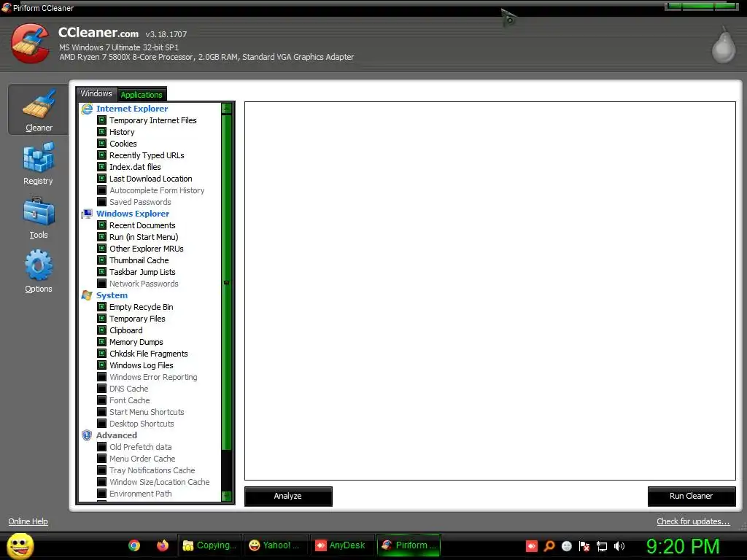Click the CCleaner logo in header
This screenshot has width=747, height=560.
(x=31, y=44)
